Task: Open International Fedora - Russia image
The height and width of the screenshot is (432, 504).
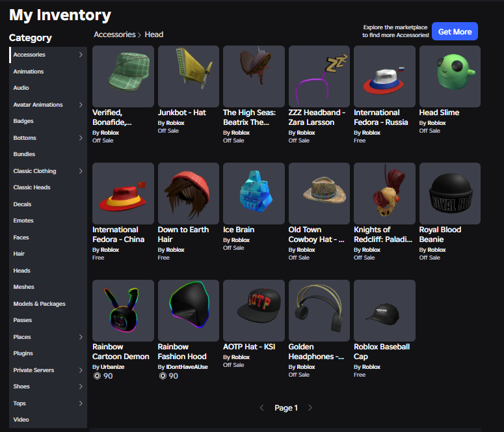Action: click(384, 76)
